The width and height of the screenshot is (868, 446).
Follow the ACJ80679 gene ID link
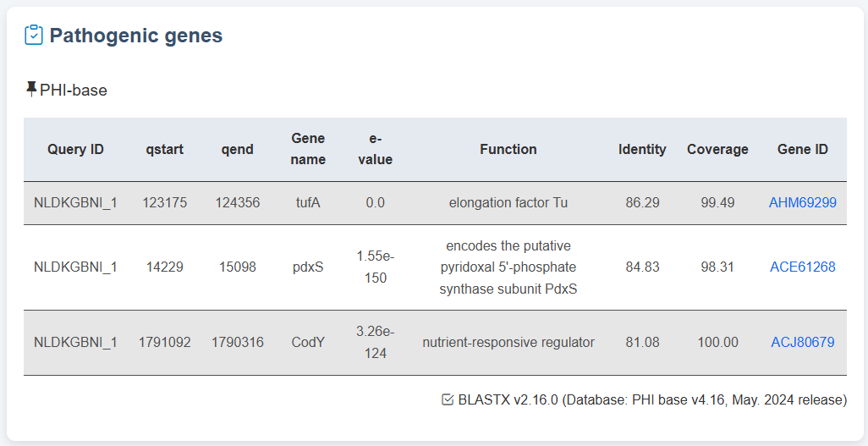802,343
